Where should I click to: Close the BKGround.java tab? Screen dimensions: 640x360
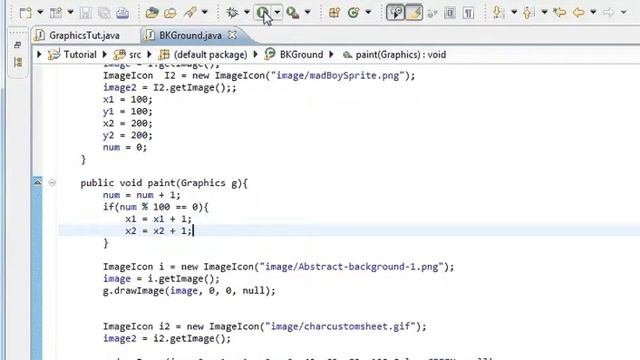232,35
